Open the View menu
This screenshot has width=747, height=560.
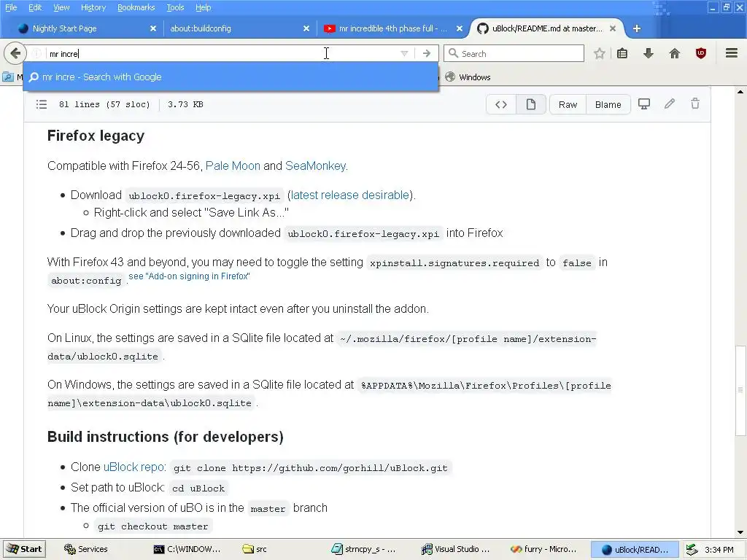61,7
